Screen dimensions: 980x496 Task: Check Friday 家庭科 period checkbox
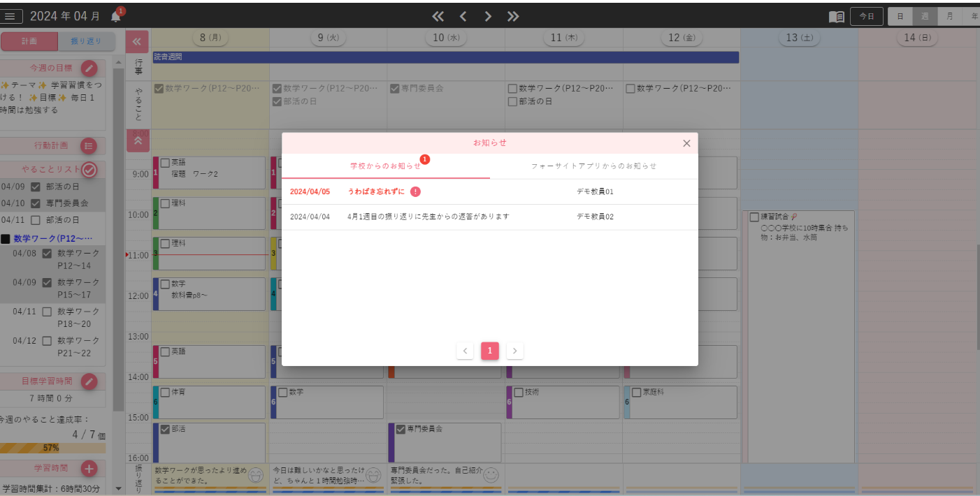click(637, 393)
